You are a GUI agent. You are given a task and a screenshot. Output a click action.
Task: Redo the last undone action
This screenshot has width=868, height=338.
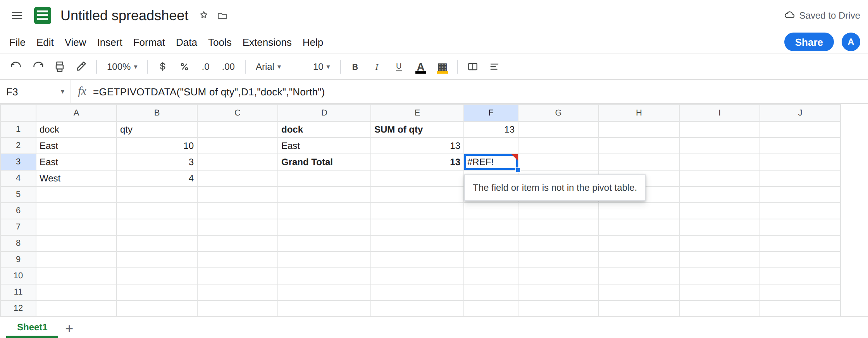38,67
